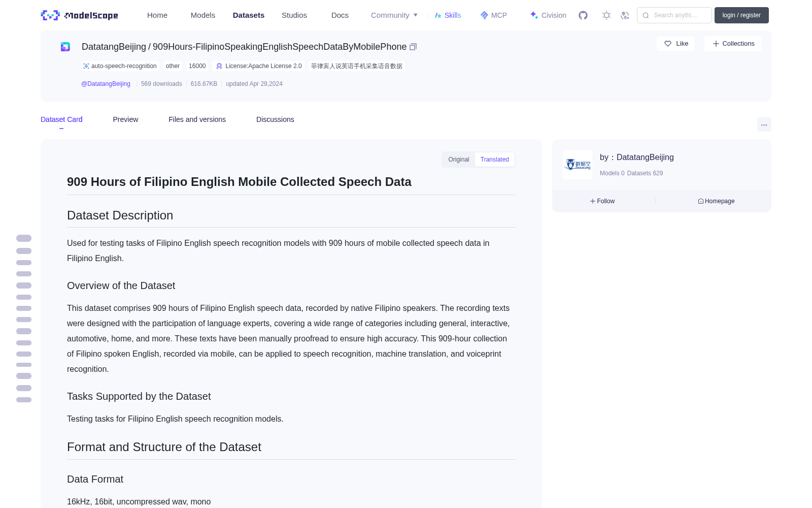Click 'Datasets 629' count
This screenshot has height=508, width=812.
[x=645, y=173]
